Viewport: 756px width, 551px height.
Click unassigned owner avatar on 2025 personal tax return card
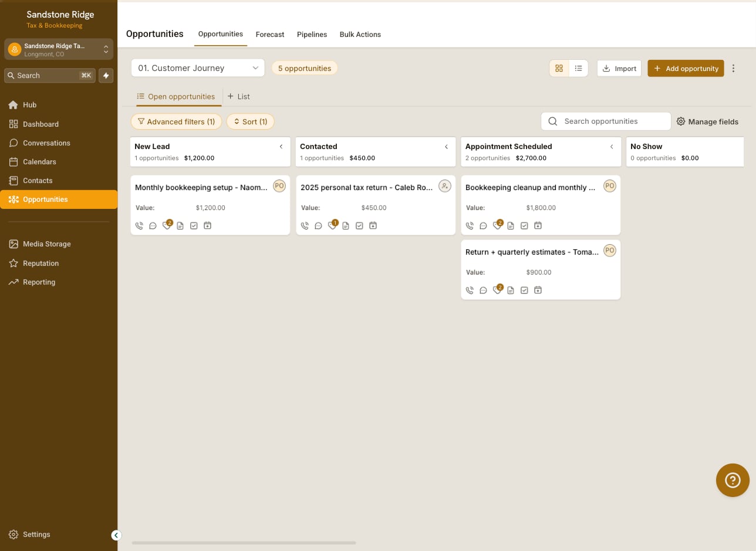coord(445,186)
